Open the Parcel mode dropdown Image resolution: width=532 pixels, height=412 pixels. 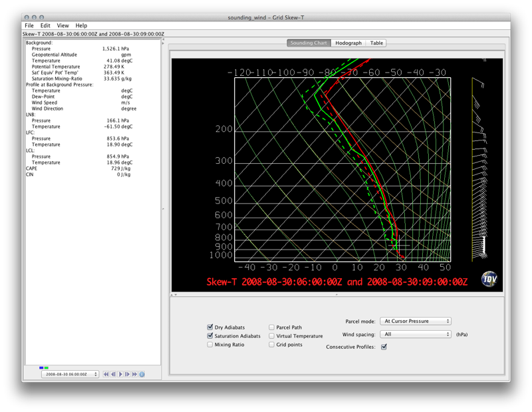pyautogui.click(x=415, y=321)
